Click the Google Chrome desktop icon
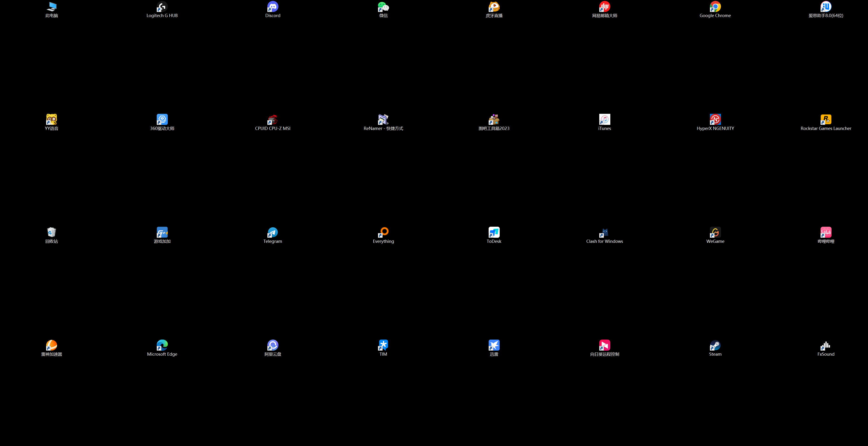The height and width of the screenshot is (446, 868). (715, 7)
